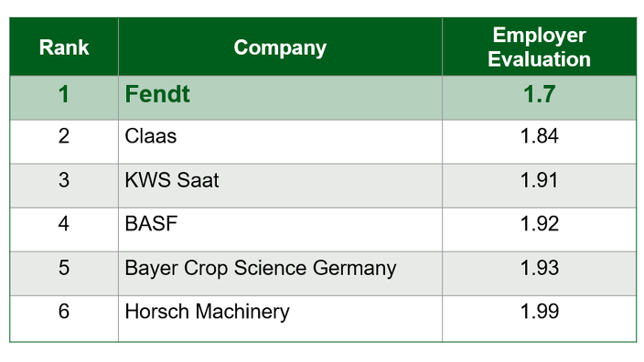The height and width of the screenshot is (362, 644).
Task: Click the 1.91 evaluation value
Action: [x=540, y=186]
